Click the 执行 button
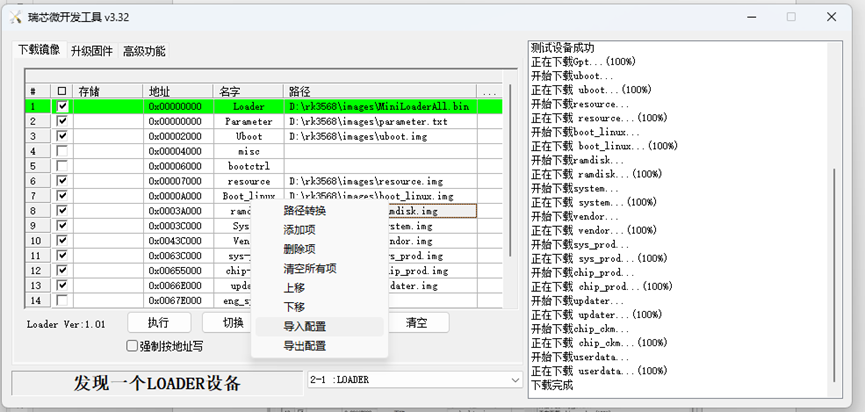This screenshot has height=412, width=865. point(159,323)
